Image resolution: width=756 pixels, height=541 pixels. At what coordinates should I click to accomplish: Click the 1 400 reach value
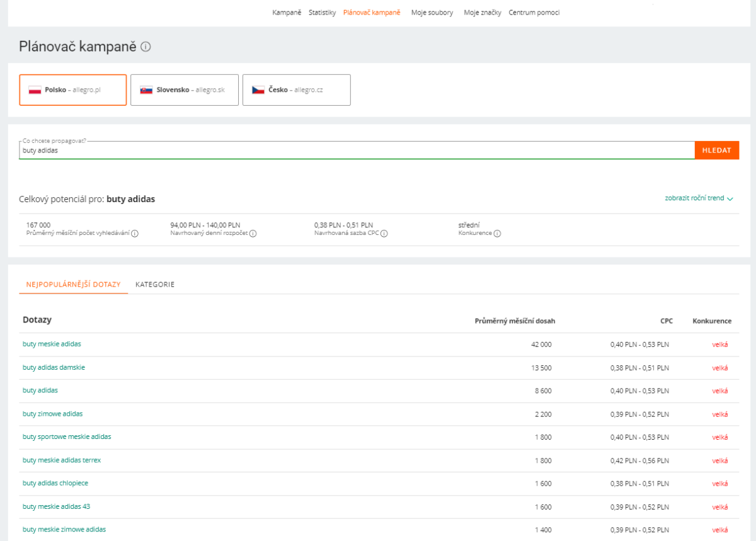(x=543, y=530)
